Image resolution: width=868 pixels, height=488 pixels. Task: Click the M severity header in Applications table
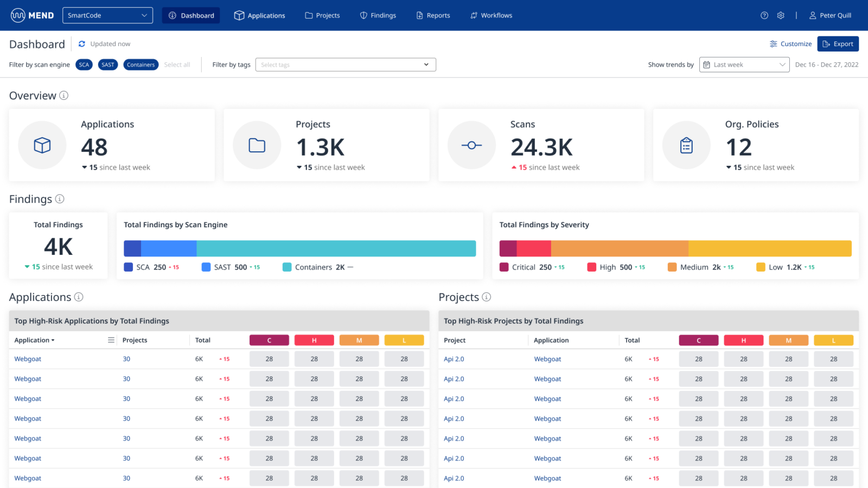(359, 340)
